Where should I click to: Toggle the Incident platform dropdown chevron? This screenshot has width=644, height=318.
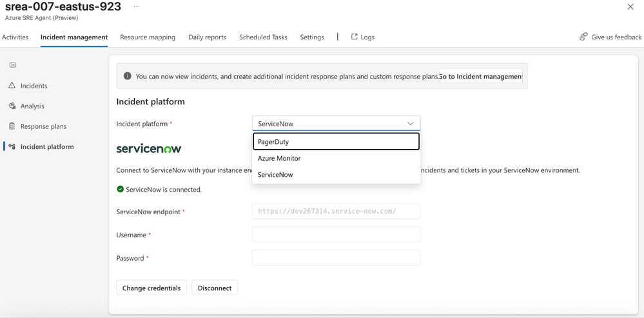pyautogui.click(x=410, y=124)
